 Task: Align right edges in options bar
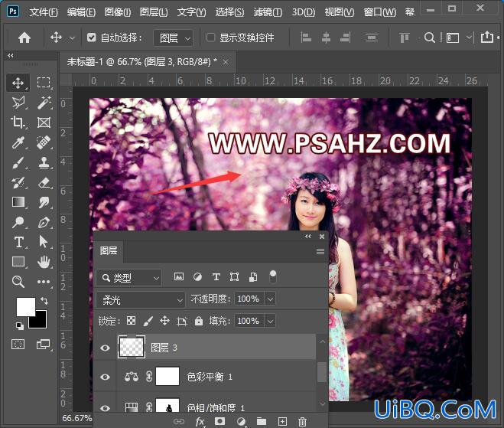pyautogui.click(x=345, y=38)
